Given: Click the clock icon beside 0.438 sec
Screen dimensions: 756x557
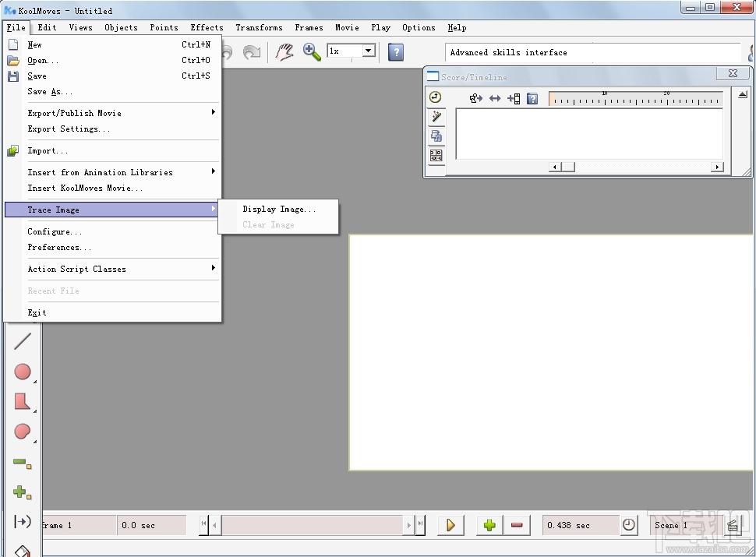Looking at the screenshot, I should coord(629,525).
